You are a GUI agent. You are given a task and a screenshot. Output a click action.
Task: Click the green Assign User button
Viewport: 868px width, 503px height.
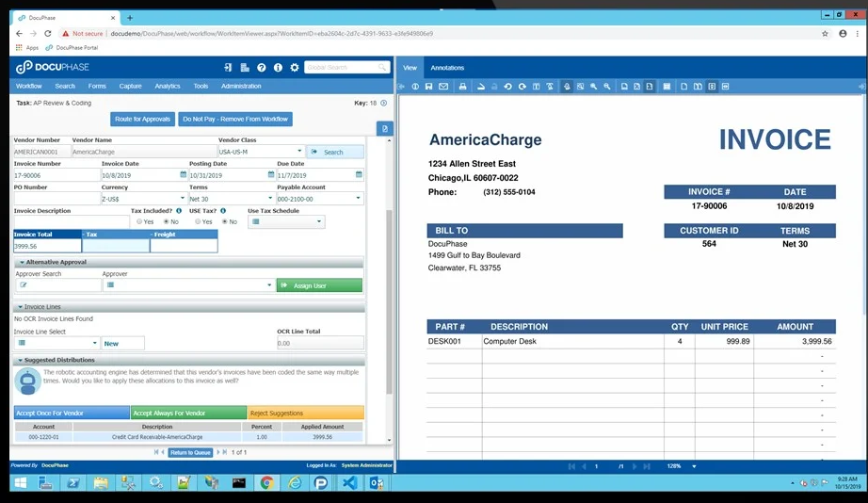319,285
